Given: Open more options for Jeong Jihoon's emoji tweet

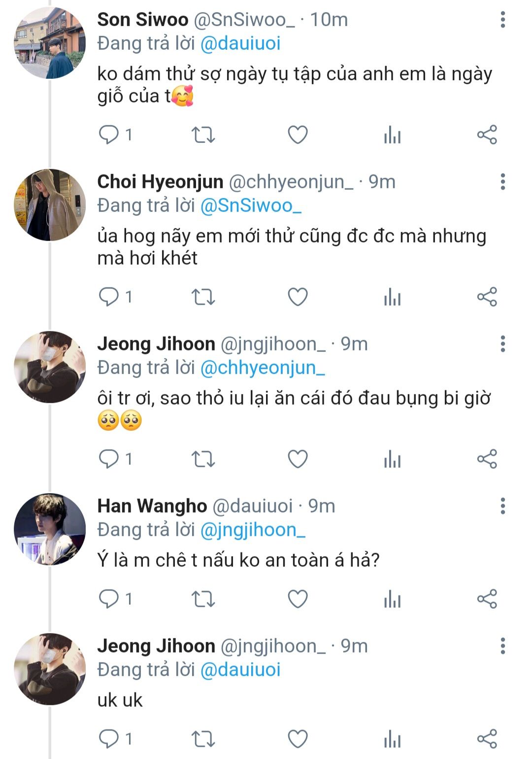Looking at the screenshot, I should (502, 344).
